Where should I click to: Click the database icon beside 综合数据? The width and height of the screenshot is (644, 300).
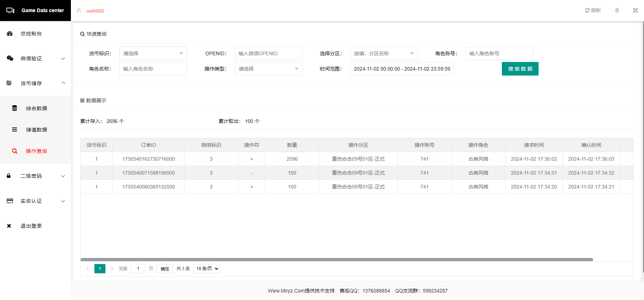15,108
